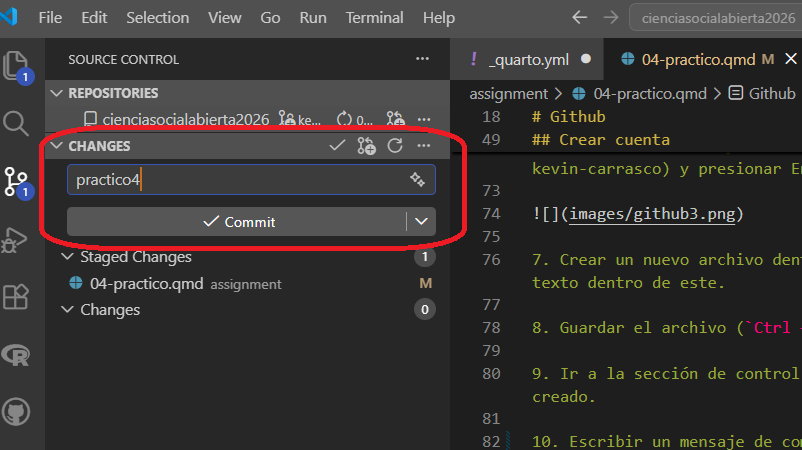Open the GitHub icon in activity bar
Screen dimensions: 802x450
[17, 410]
